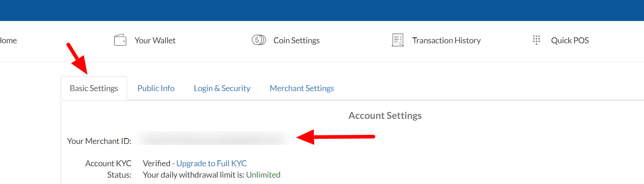Open the Quick POS label
The image size is (644, 184).
click(570, 41)
